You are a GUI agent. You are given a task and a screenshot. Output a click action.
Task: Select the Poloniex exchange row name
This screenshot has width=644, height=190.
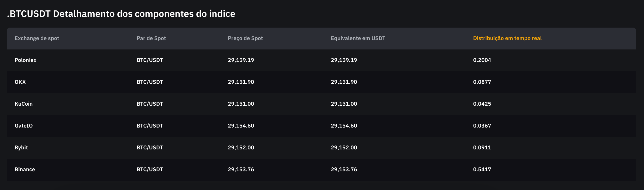point(26,60)
